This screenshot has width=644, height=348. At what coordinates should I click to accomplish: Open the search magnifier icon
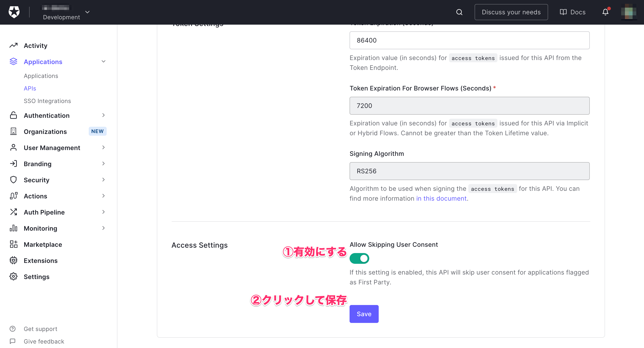pos(459,12)
